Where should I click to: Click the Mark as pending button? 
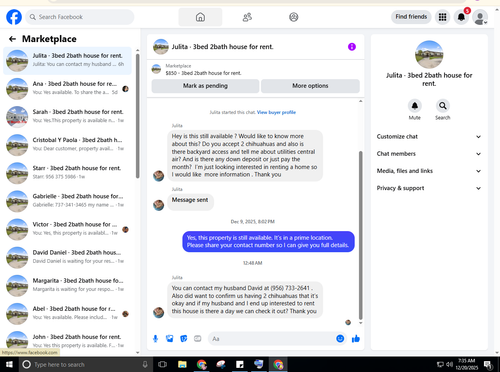point(205,86)
